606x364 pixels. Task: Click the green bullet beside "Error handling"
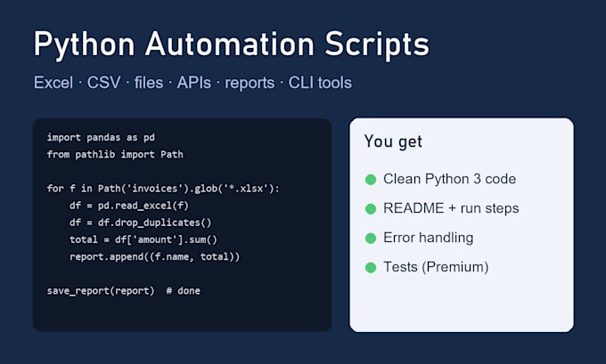tap(371, 239)
